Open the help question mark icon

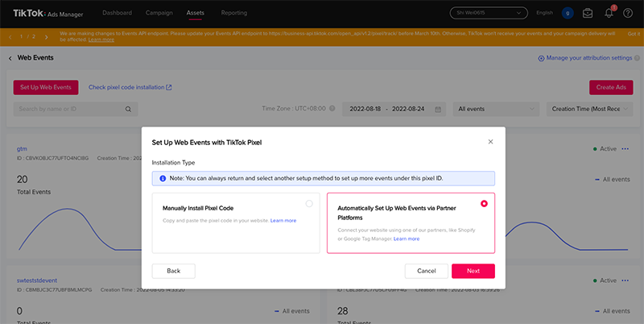tap(628, 13)
